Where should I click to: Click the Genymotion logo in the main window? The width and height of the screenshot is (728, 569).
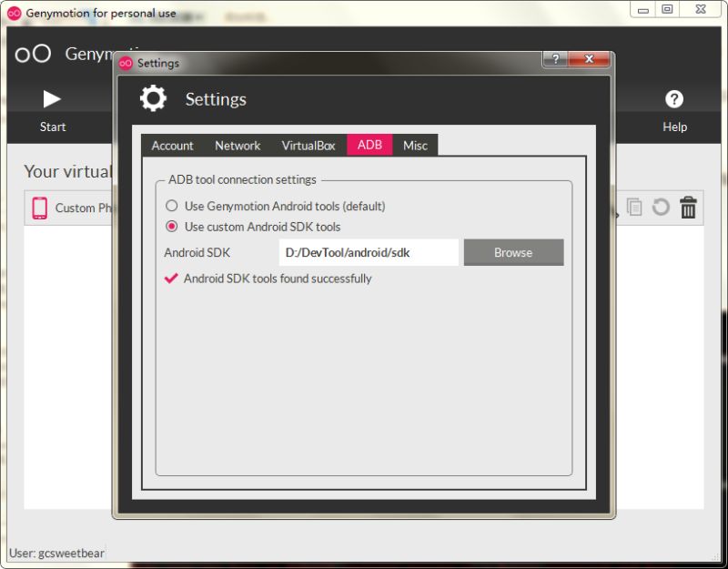point(33,54)
